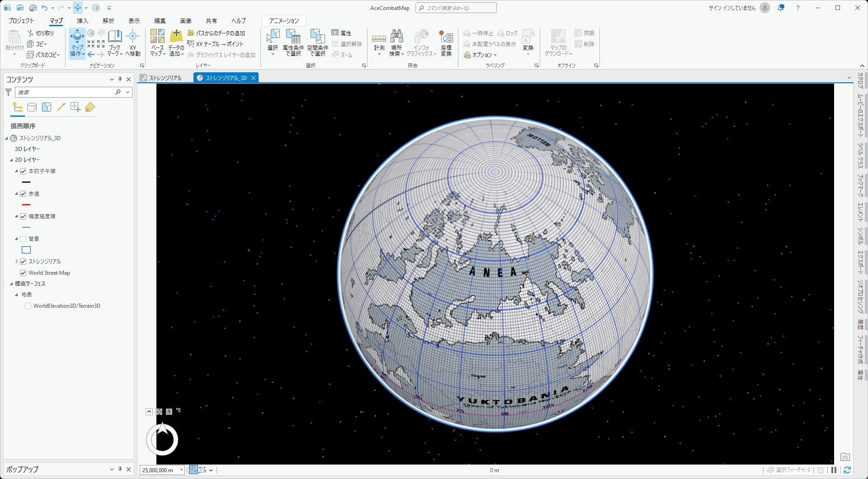Viewport: 868px width, 479px height.
Task: Uncheck the World Street Map layer
Action: tap(23, 273)
